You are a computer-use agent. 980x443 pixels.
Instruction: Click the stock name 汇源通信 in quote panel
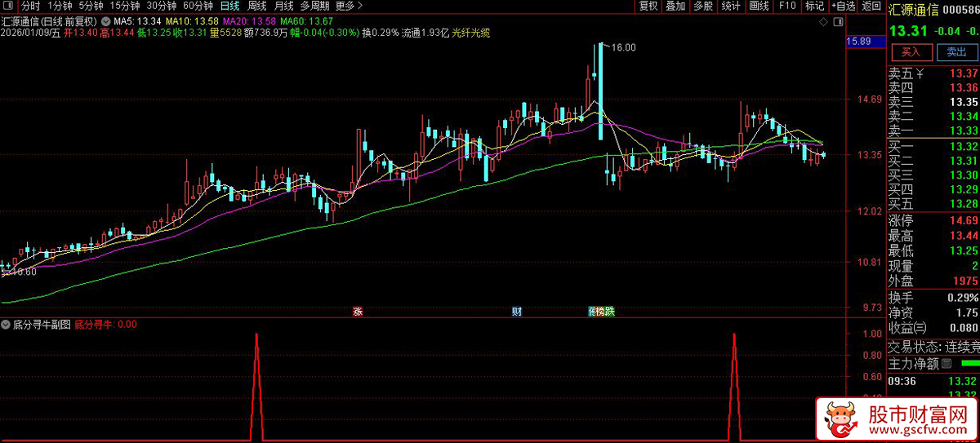[914, 10]
